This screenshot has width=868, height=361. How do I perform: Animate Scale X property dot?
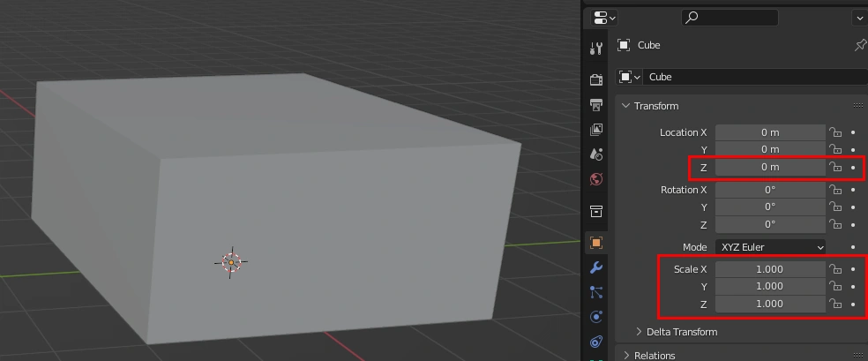coord(853,269)
